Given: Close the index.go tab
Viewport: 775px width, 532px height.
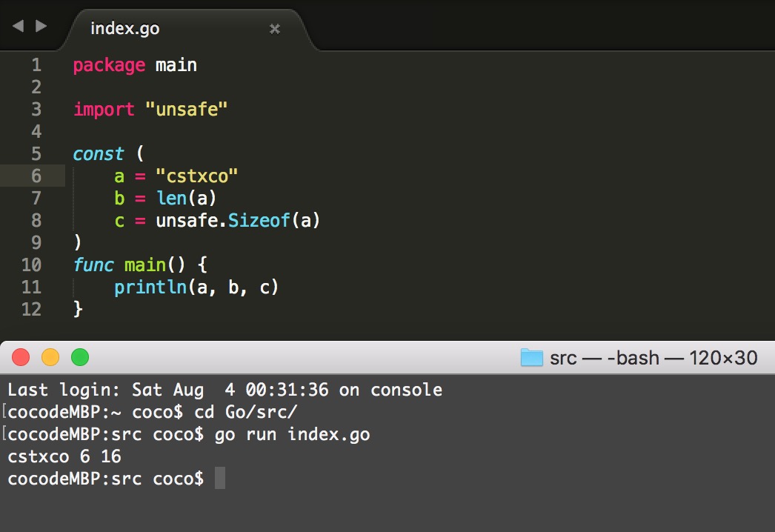Looking at the screenshot, I should tap(274, 29).
